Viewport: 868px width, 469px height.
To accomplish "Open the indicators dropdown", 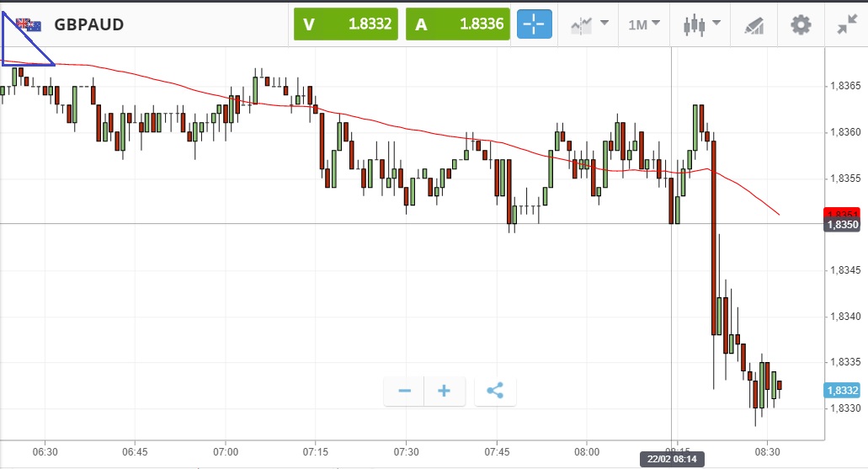I will 589,24.
